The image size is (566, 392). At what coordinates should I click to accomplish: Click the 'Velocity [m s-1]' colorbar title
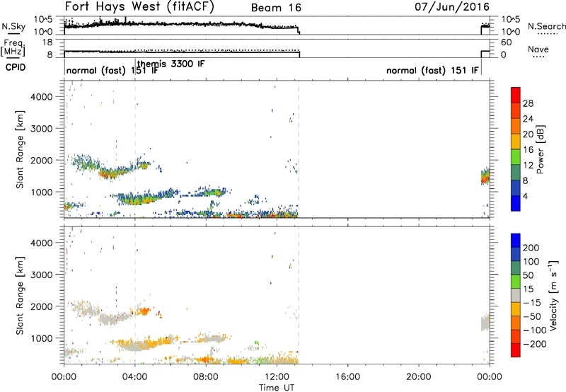pos(553,295)
